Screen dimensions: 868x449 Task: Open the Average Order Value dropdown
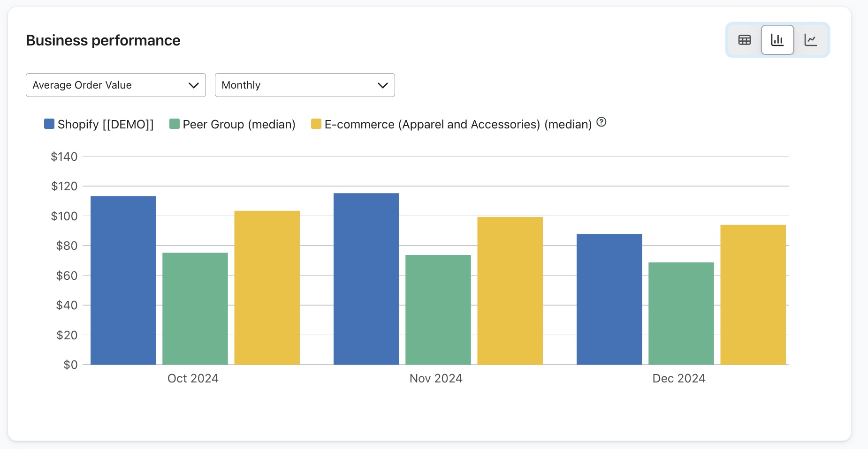116,85
